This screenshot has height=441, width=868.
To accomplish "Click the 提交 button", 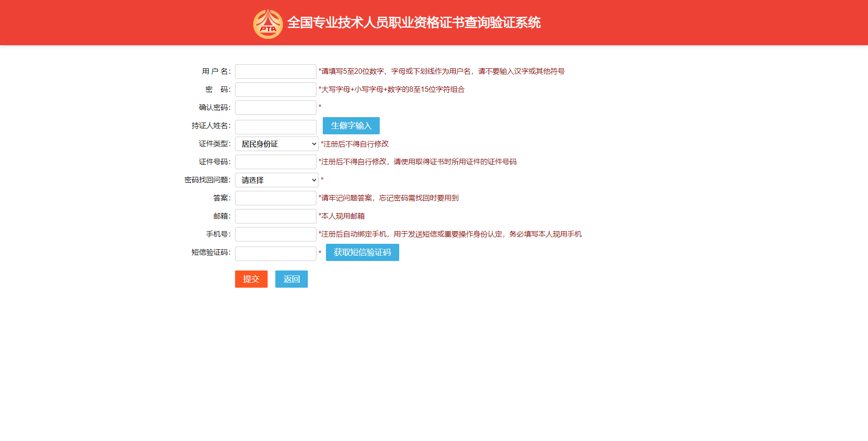I will (251, 279).
